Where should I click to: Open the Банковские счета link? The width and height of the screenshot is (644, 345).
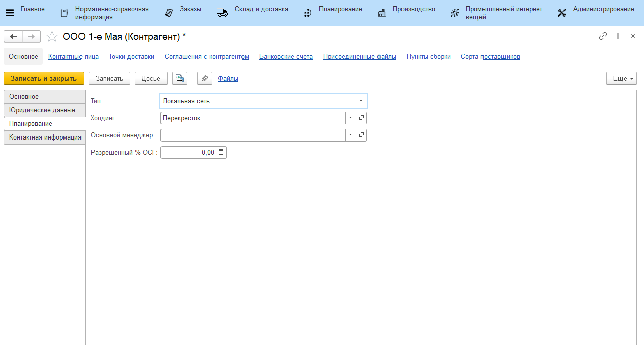click(x=286, y=56)
